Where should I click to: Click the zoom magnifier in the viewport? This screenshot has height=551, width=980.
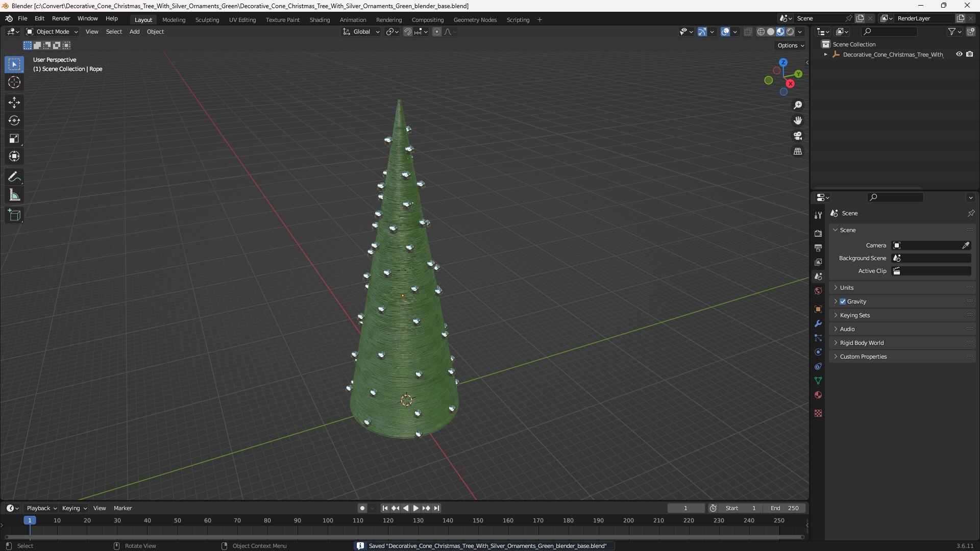point(798,105)
